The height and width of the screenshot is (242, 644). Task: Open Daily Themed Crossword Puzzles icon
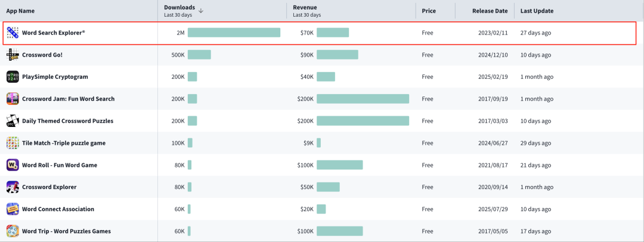click(x=13, y=121)
